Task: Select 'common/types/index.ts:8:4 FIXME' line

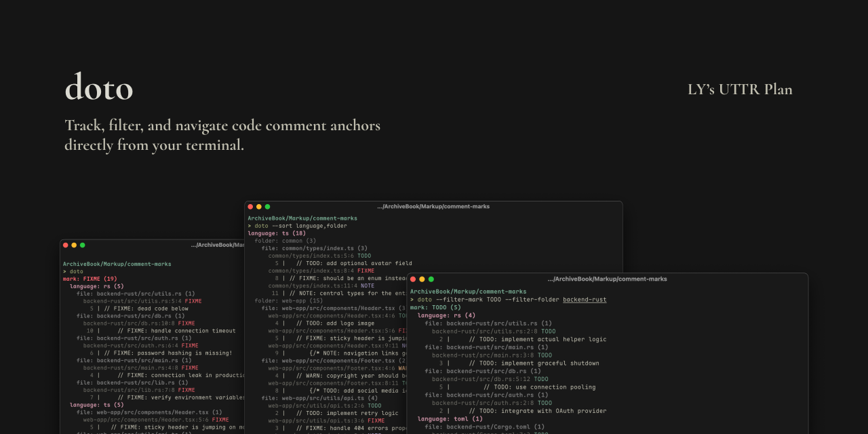Action: [321, 271]
